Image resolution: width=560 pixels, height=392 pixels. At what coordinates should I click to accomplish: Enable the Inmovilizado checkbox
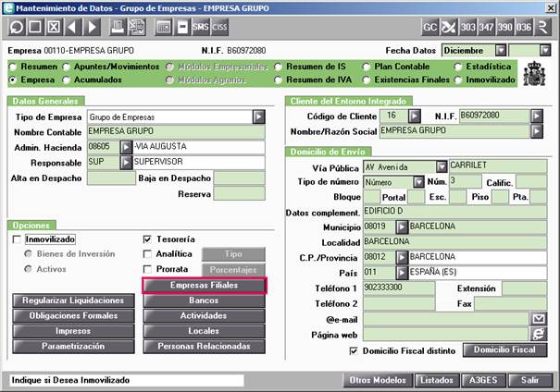click(x=17, y=239)
